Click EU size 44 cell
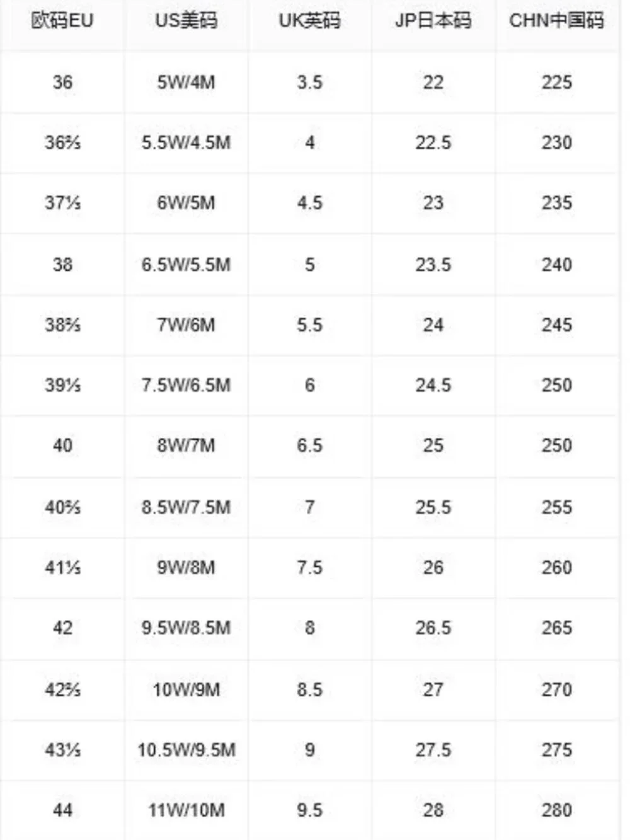The width and height of the screenshot is (630, 840). [x=62, y=810]
